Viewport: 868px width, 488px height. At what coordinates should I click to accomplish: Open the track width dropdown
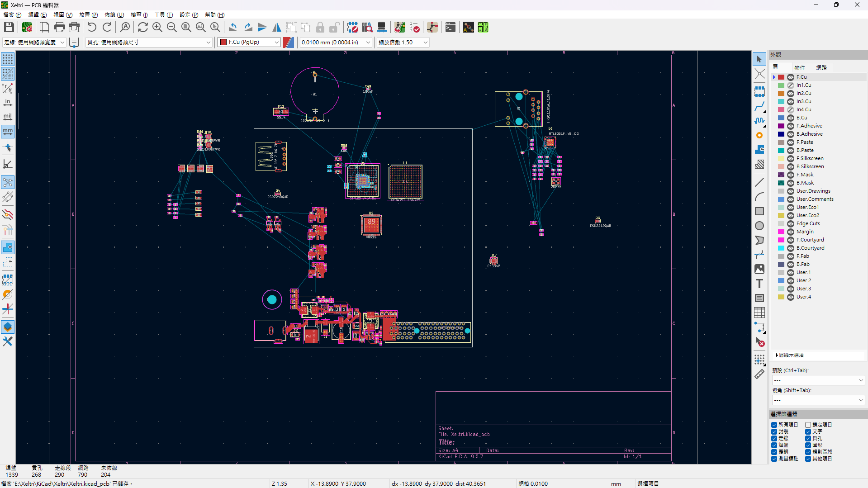34,42
